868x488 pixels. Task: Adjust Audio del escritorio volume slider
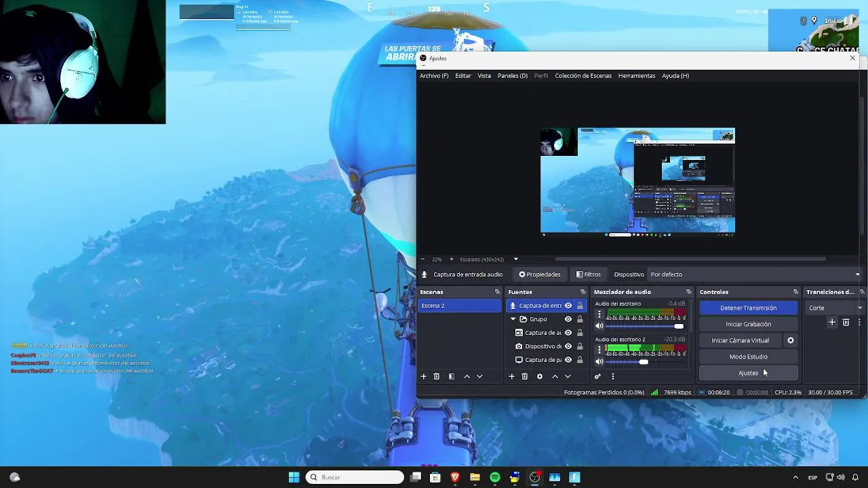(x=646, y=326)
